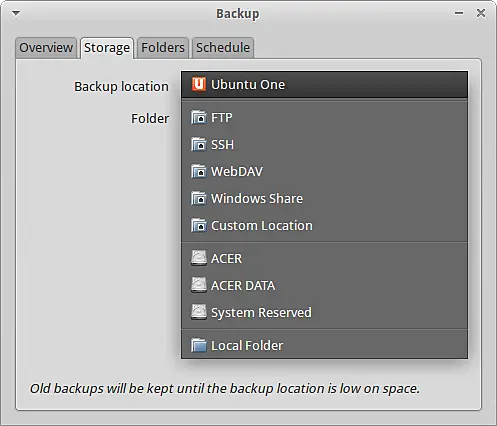Select the Storage tab

(107, 48)
